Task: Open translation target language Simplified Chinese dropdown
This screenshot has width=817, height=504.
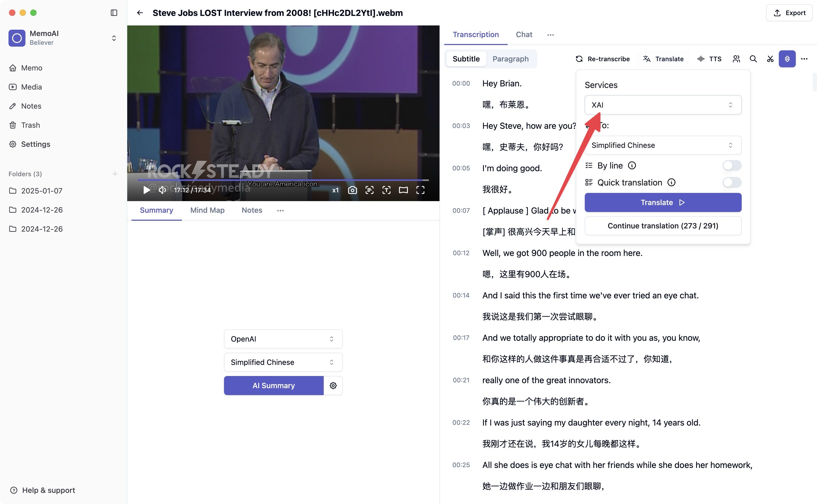Action: tap(663, 145)
